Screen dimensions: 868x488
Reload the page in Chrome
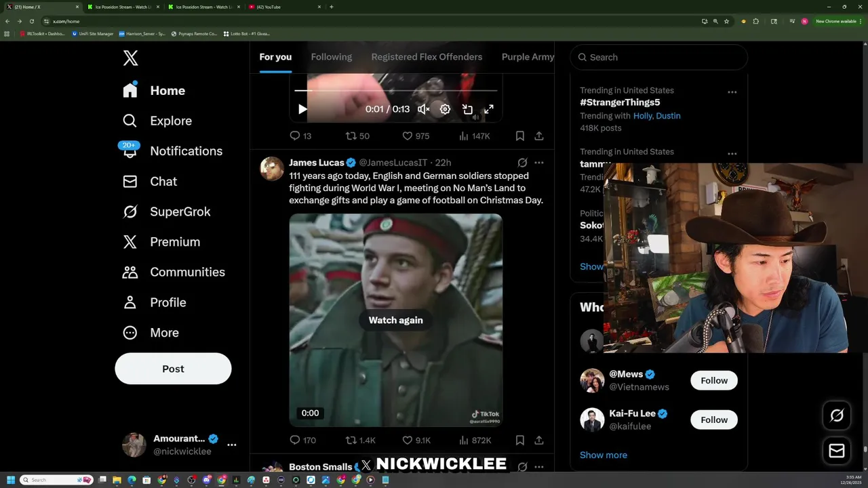[x=31, y=21]
